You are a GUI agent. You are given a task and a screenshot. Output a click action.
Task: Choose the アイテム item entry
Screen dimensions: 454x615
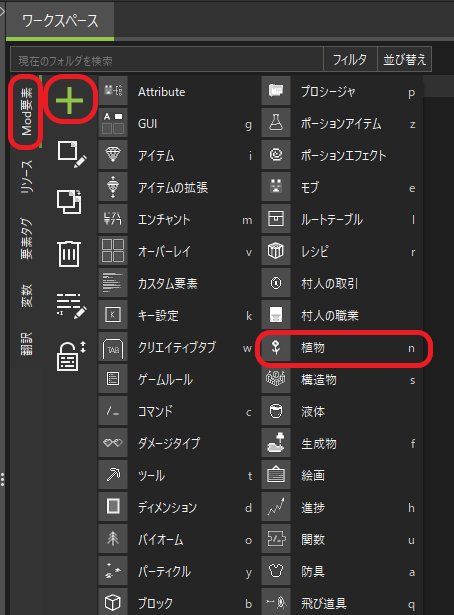(x=177, y=156)
